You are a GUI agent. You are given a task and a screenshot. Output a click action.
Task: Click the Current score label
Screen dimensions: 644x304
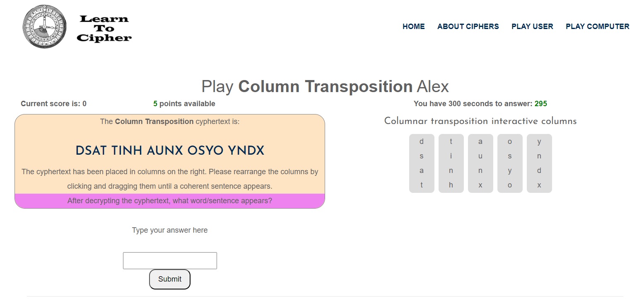(x=53, y=104)
